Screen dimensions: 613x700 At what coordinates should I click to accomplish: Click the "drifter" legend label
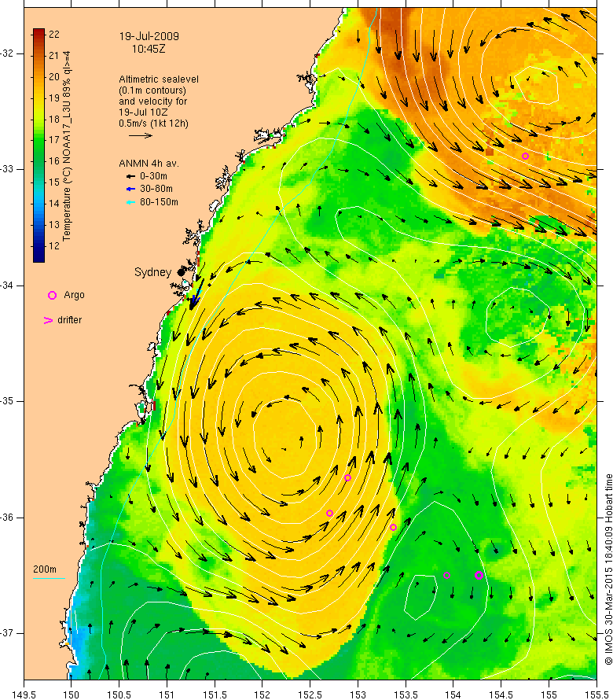click(x=70, y=320)
